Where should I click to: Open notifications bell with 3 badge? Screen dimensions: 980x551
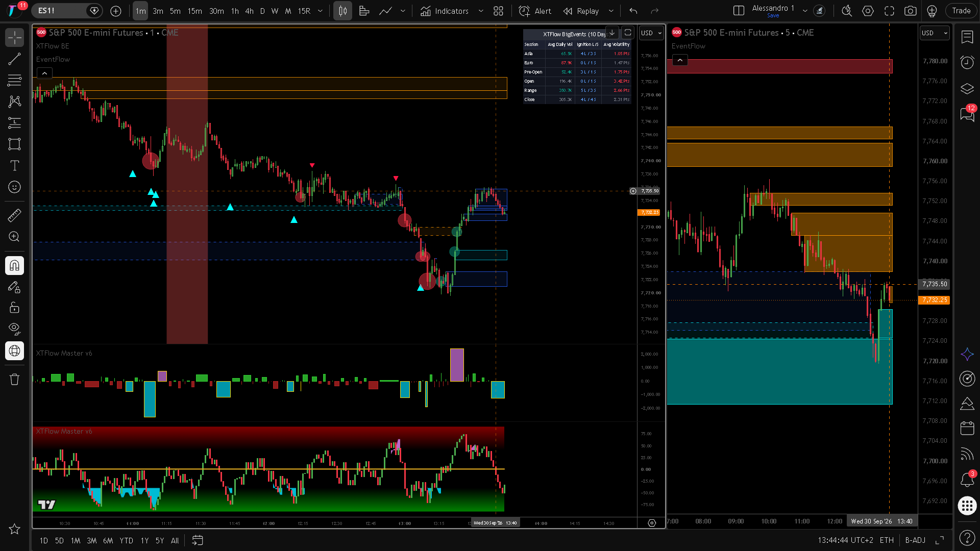[967, 480]
